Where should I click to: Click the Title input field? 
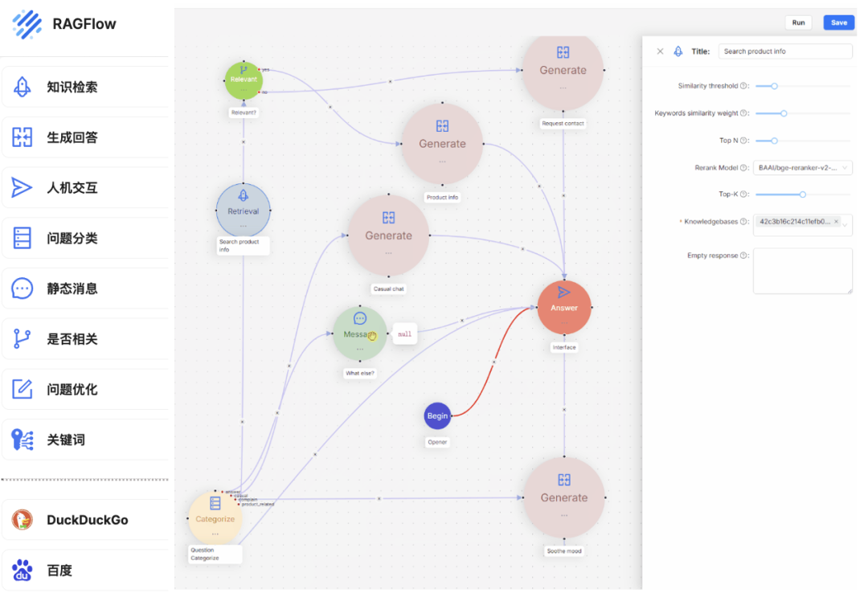pos(784,51)
